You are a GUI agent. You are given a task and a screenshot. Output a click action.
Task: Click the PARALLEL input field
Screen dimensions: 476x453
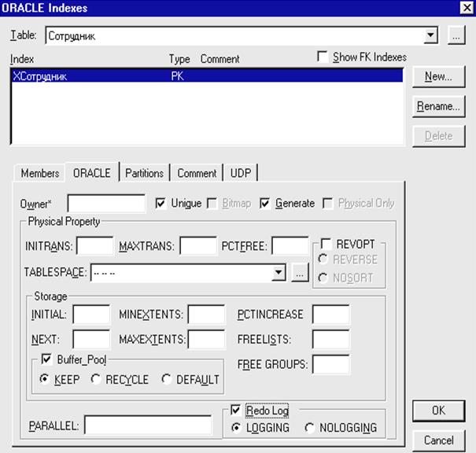(x=148, y=425)
